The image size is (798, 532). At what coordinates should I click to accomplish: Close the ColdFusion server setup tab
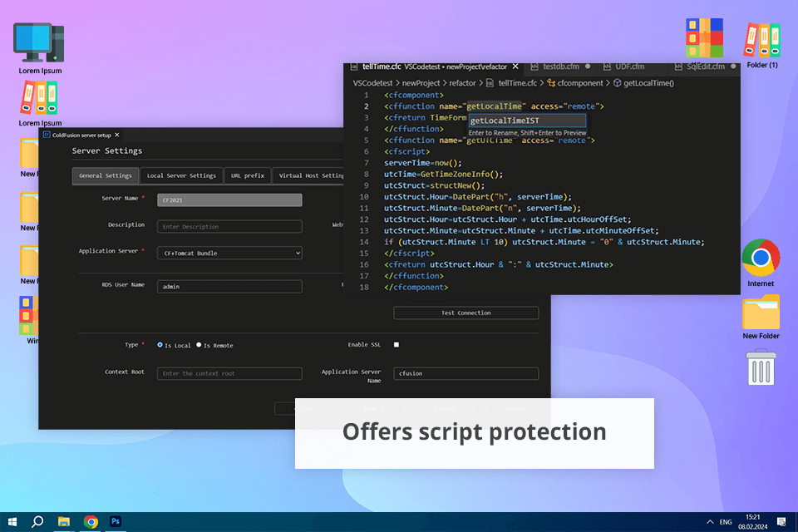pos(117,135)
